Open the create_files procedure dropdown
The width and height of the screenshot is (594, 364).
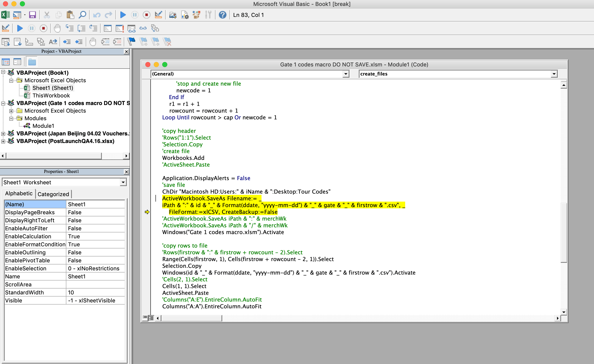[x=554, y=74]
